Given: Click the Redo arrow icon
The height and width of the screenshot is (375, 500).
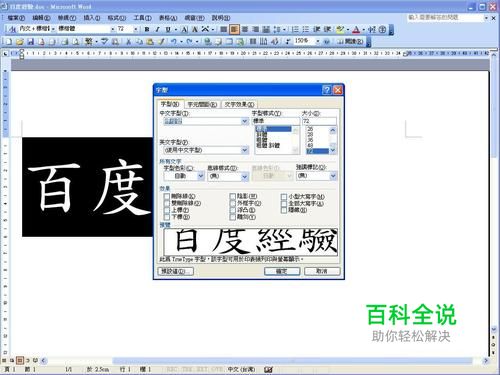Looking at the screenshot, I should (189, 42).
